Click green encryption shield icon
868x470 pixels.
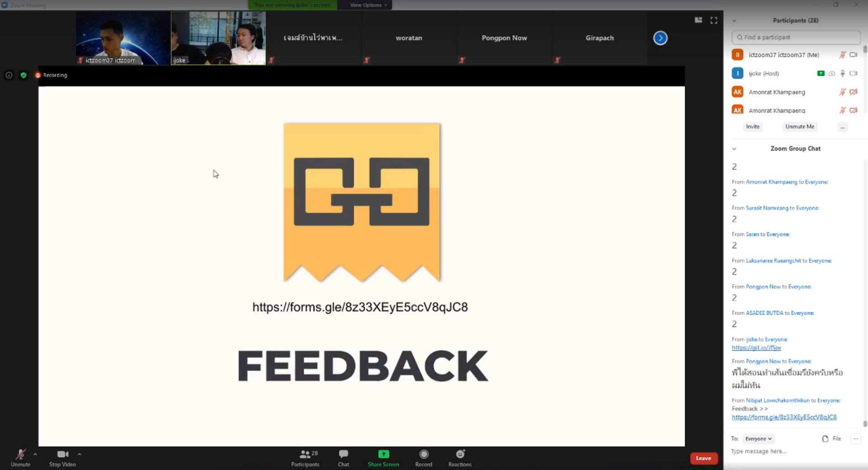(x=24, y=75)
